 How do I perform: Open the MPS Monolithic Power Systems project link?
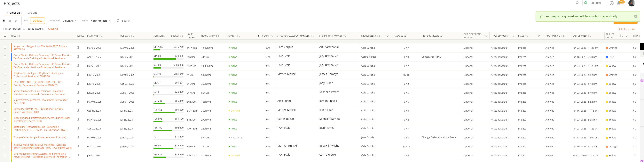(x=42, y=156)
